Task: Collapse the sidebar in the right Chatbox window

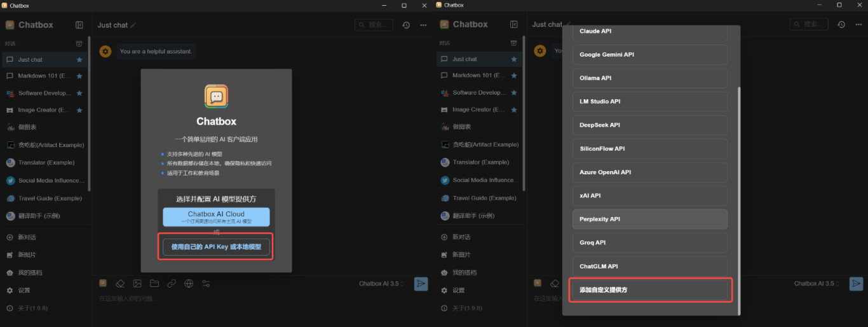Action: (513, 25)
